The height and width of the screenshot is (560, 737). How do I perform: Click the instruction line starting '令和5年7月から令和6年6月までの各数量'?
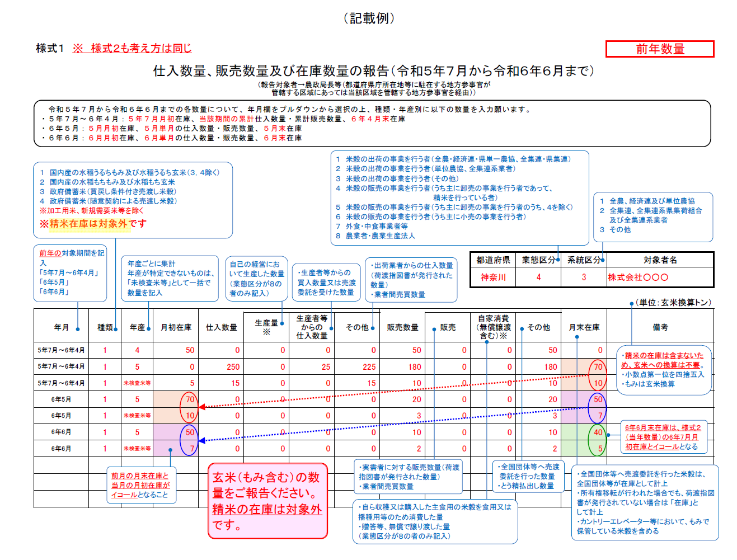coord(289,109)
